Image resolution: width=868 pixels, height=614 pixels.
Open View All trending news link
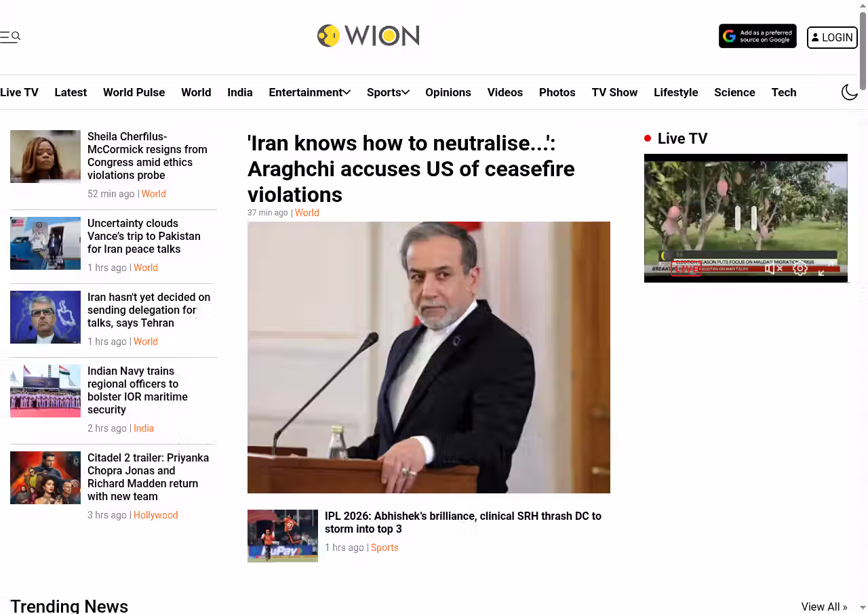(824, 607)
